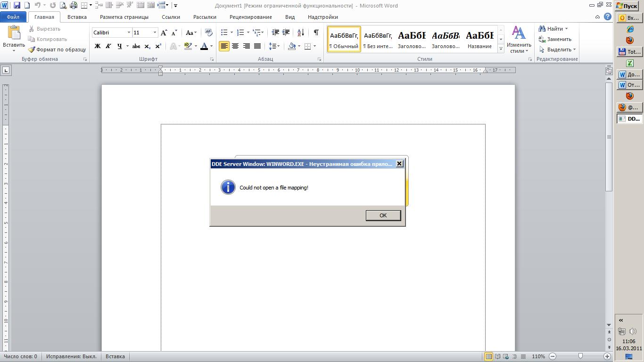Toggle Underline (Ч) formatting
Screen dimensions: 644x362
click(x=119, y=46)
